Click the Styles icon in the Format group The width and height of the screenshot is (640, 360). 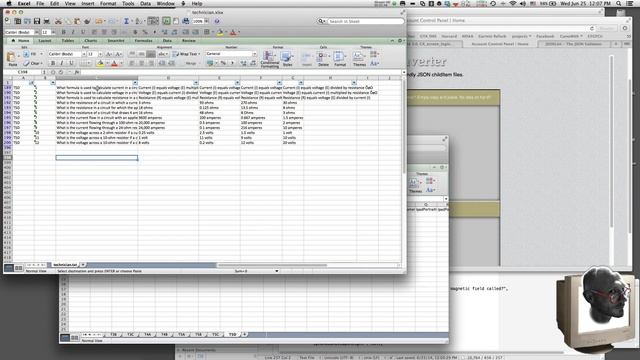click(x=287, y=58)
